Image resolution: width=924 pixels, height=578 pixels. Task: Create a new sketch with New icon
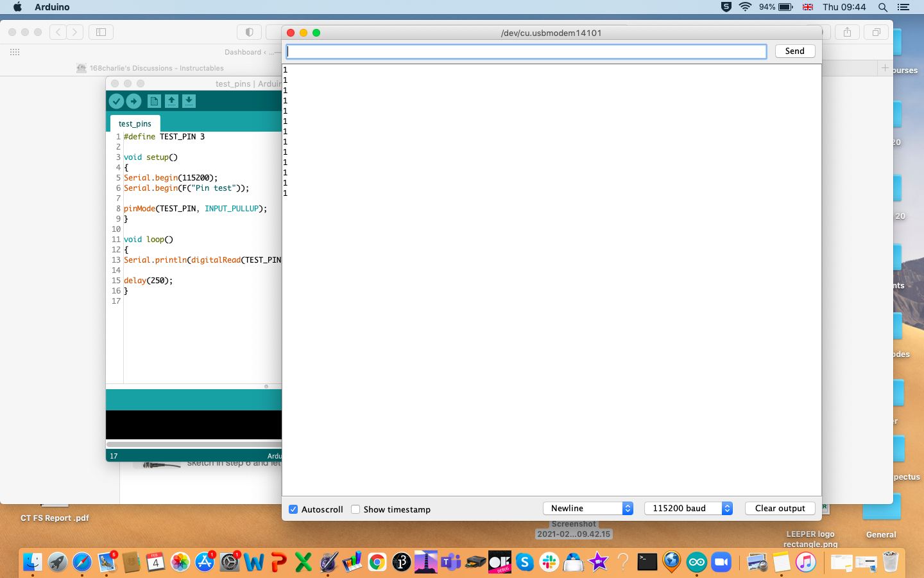[154, 101]
